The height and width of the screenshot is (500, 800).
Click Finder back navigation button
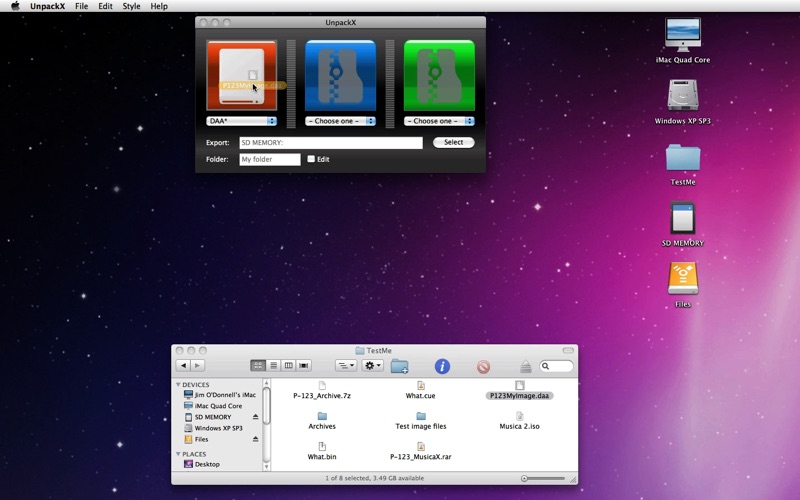point(183,365)
